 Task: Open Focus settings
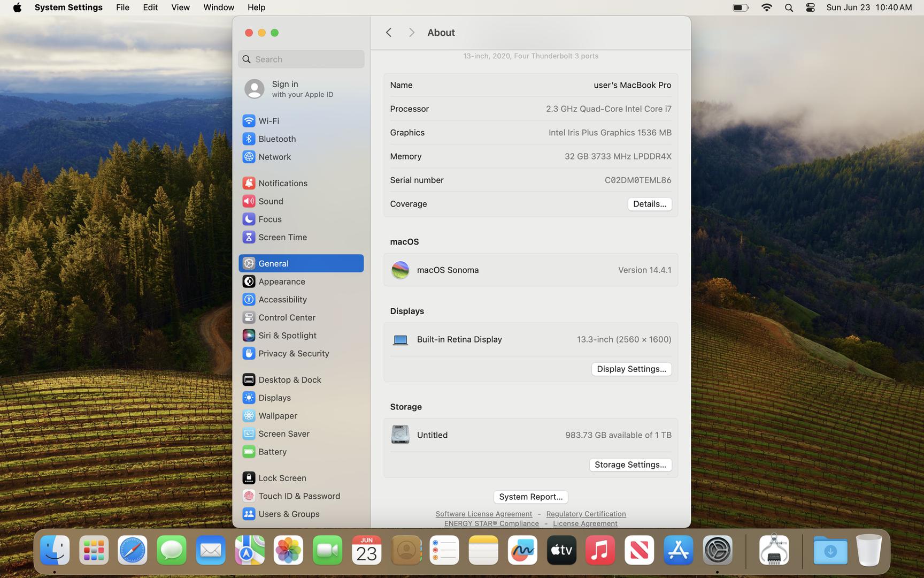click(301, 219)
